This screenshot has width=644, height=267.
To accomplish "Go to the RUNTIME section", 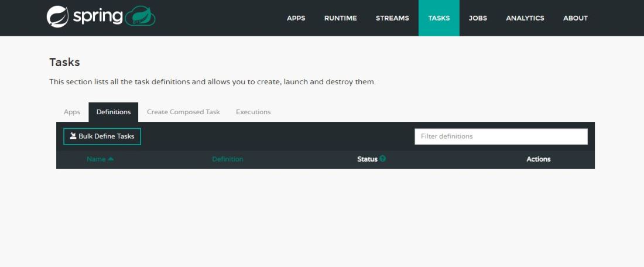I will (340, 18).
